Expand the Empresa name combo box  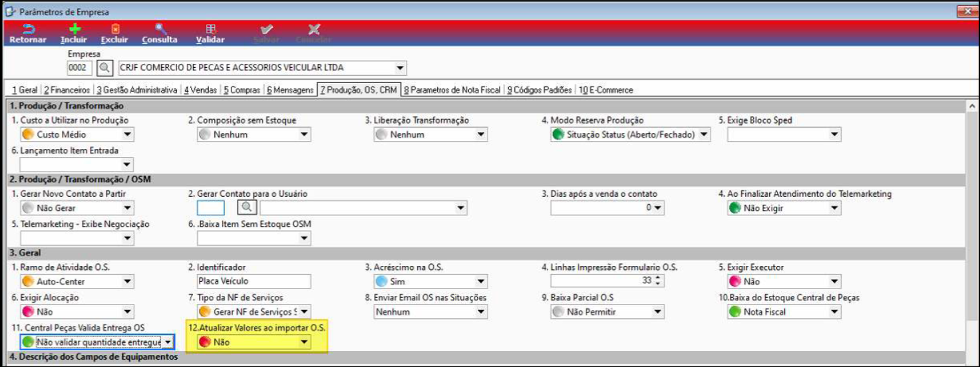point(400,68)
